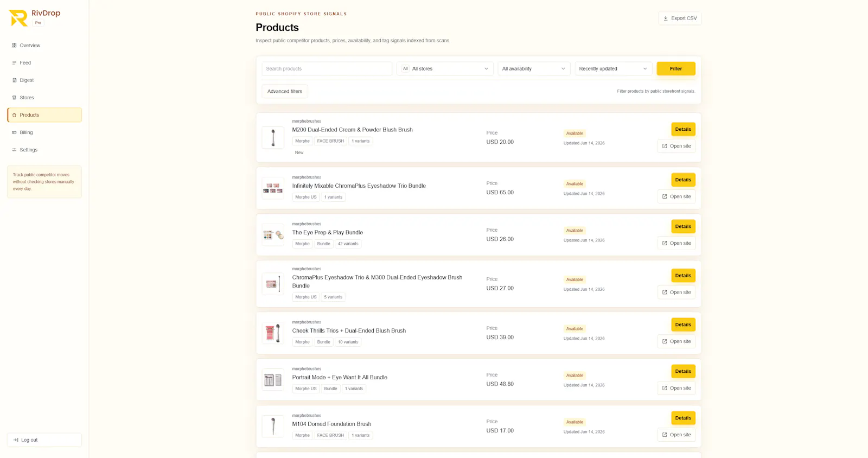Click the New tag under M200 Blush Brush
The width and height of the screenshot is (868, 458).
(299, 152)
